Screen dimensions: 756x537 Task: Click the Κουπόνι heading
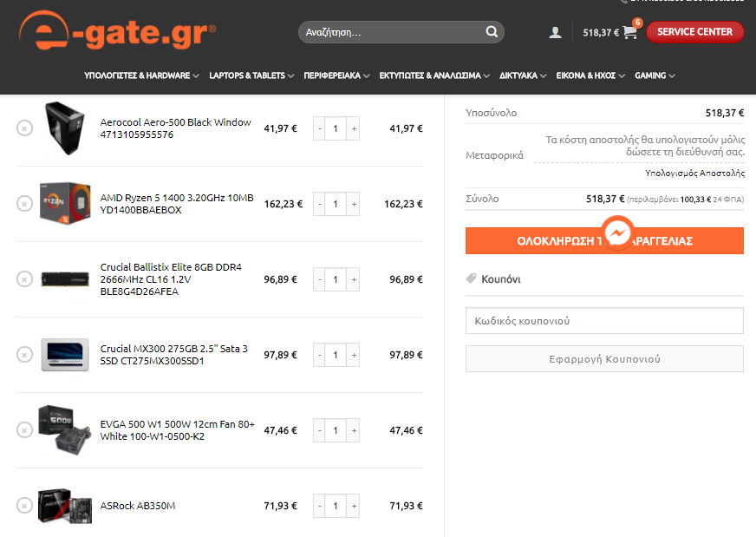[x=501, y=279]
